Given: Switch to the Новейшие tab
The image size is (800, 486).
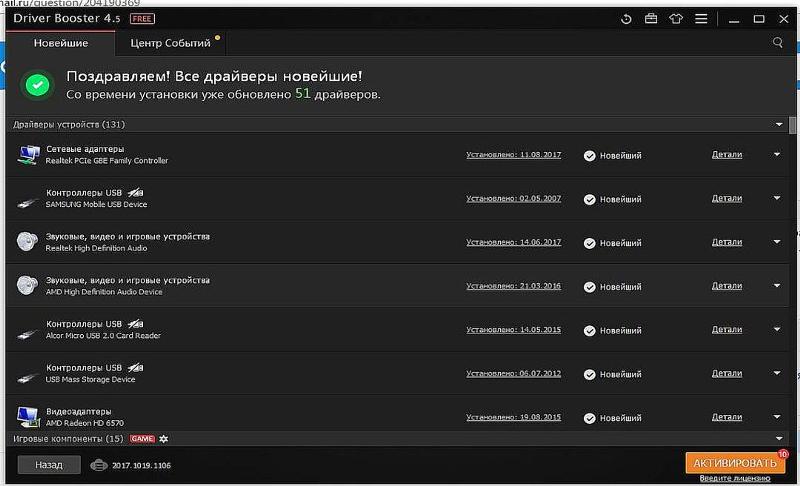Looking at the screenshot, I should pyautogui.click(x=61, y=43).
